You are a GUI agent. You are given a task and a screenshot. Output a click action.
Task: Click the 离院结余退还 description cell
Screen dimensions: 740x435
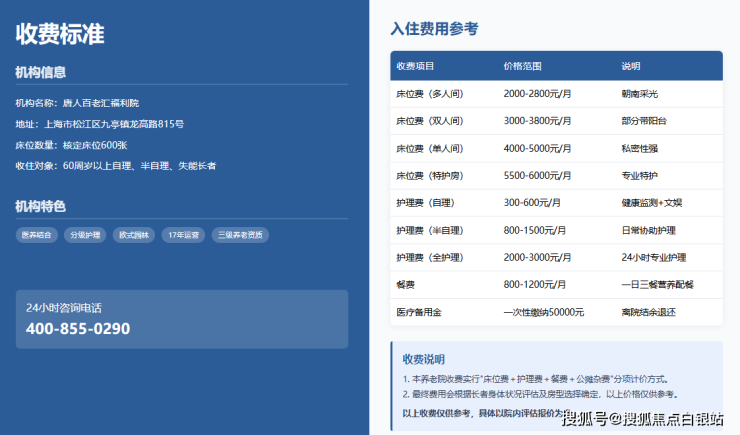tap(648, 312)
